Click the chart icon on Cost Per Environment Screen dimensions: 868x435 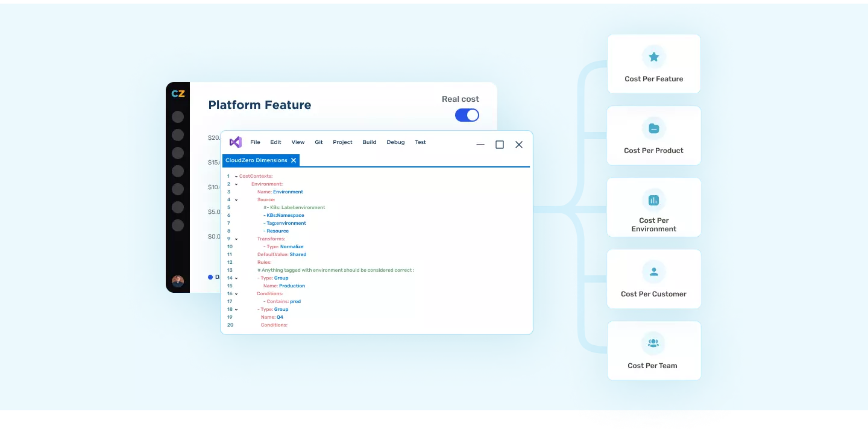(654, 200)
